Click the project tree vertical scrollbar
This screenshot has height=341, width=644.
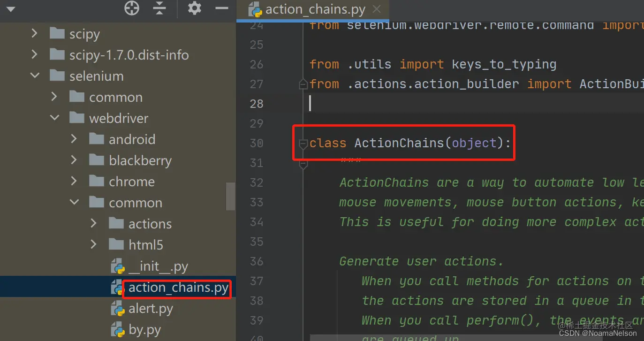point(231,197)
